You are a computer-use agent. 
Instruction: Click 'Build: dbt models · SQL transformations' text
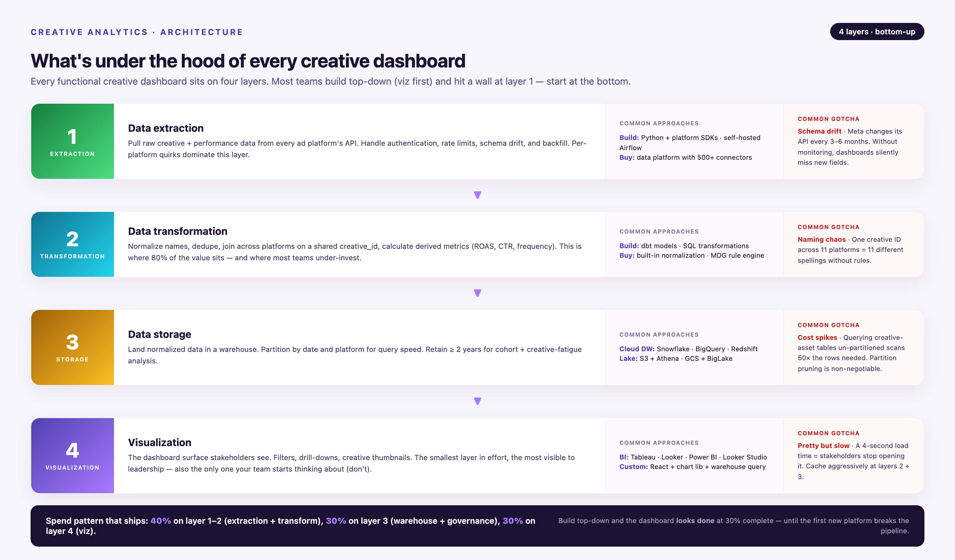684,246
